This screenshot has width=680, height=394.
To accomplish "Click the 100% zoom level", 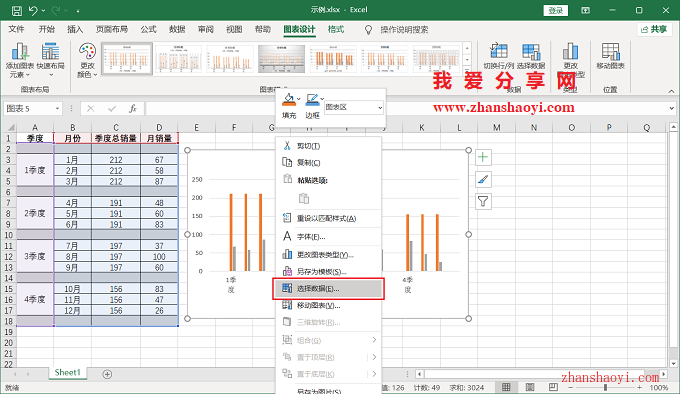I will tap(659, 387).
